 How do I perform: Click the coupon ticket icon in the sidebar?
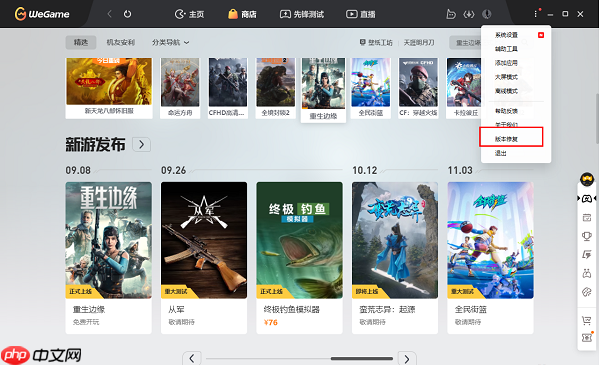point(587,337)
